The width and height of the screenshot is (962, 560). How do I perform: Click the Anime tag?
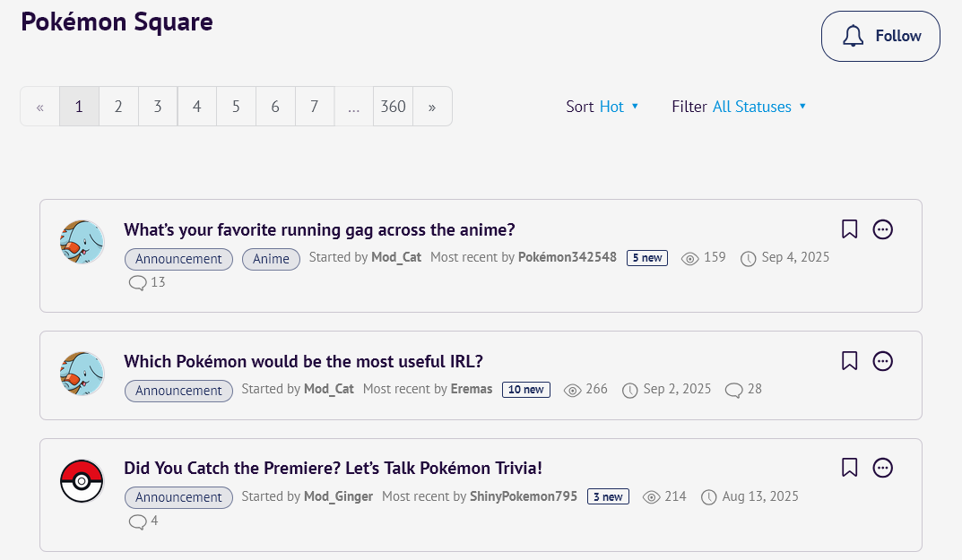coord(271,260)
